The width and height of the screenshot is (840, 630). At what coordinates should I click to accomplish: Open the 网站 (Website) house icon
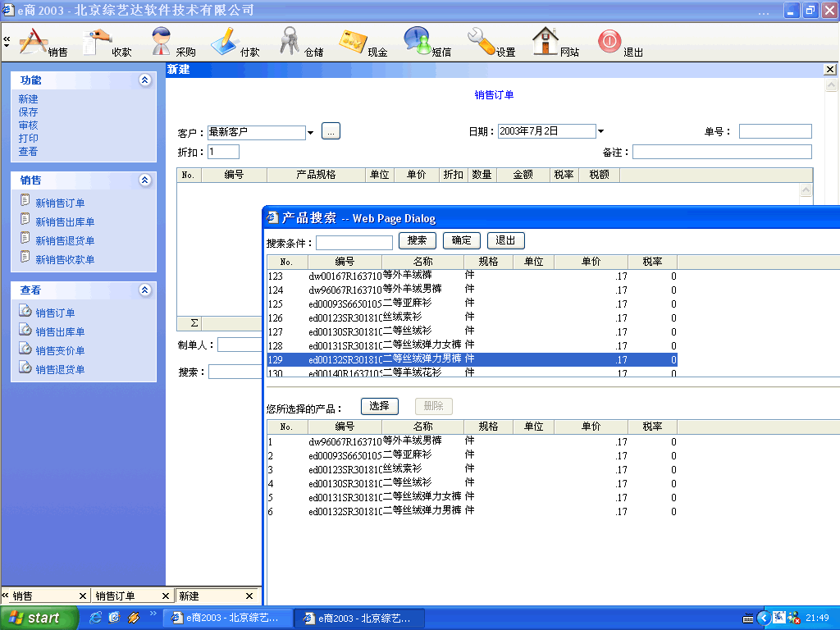(546, 41)
